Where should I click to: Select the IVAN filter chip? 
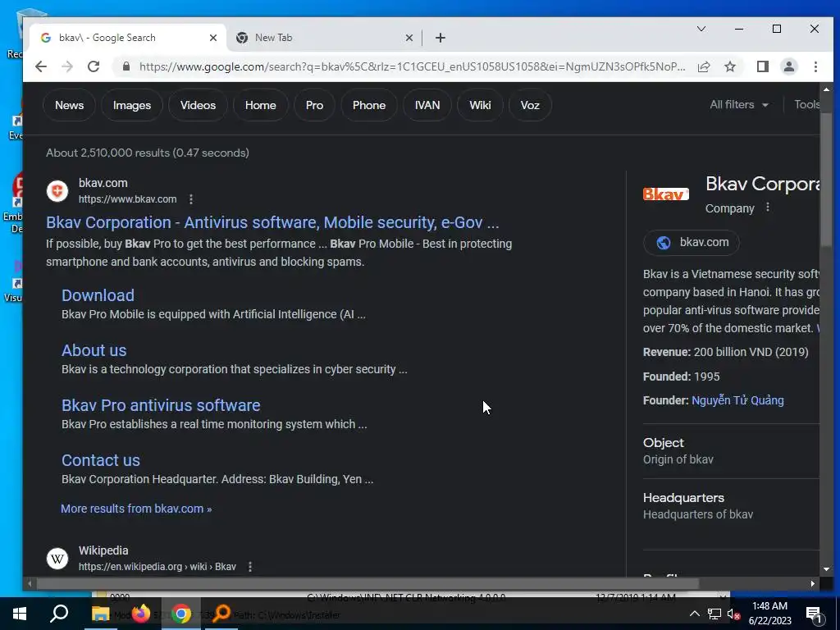click(427, 105)
